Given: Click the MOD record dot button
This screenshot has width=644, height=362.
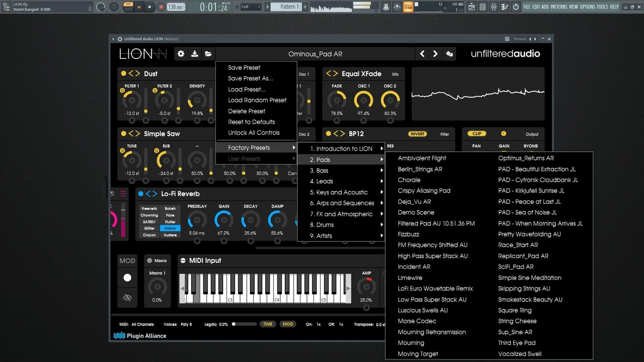Looking at the screenshot, I should pyautogui.click(x=127, y=278).
